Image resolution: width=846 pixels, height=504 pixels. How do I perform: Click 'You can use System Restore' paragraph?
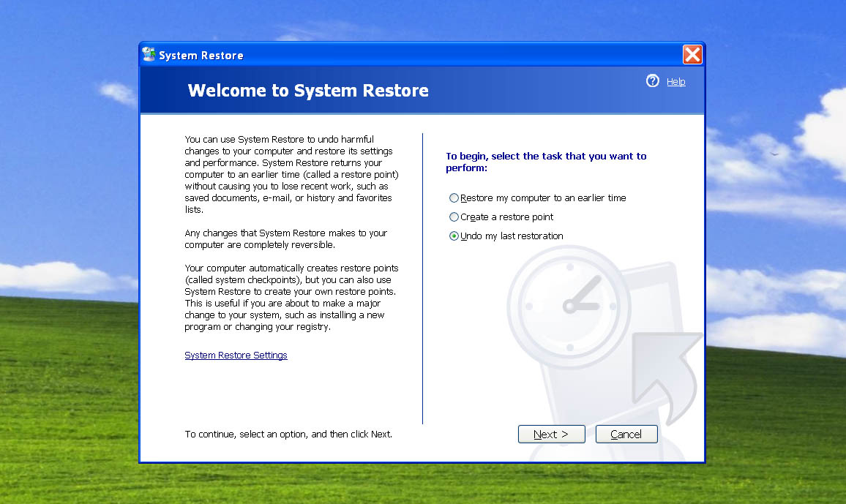tap(291, 174)
